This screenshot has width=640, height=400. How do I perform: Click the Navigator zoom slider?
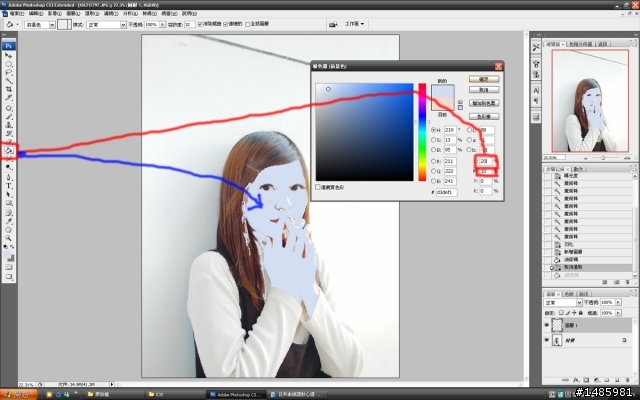click(x=602, y=158)
